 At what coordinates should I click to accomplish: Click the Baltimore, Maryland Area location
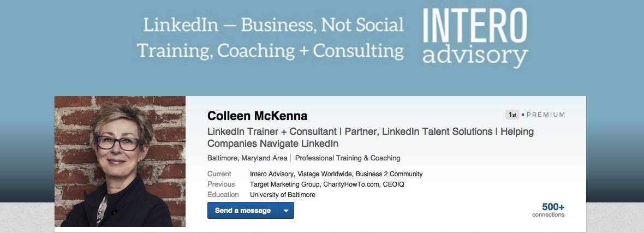pyautogui.click(x=247, y=158)
